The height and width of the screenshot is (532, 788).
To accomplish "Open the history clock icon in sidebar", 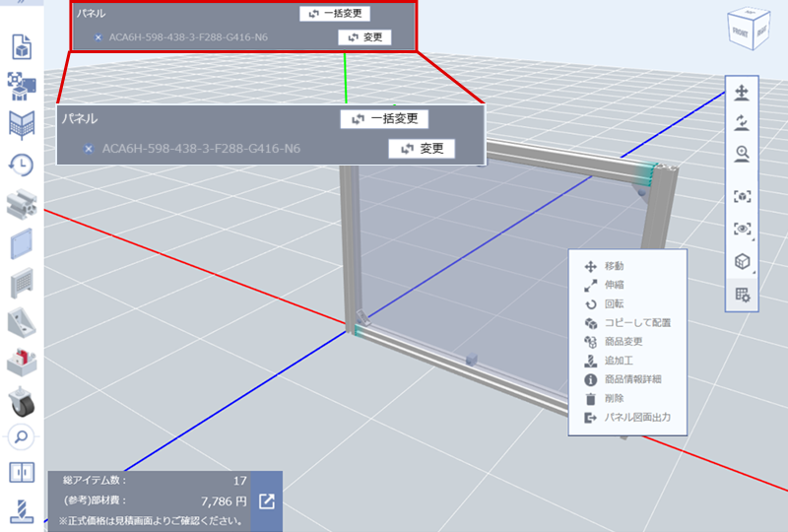I will [22, 165].
